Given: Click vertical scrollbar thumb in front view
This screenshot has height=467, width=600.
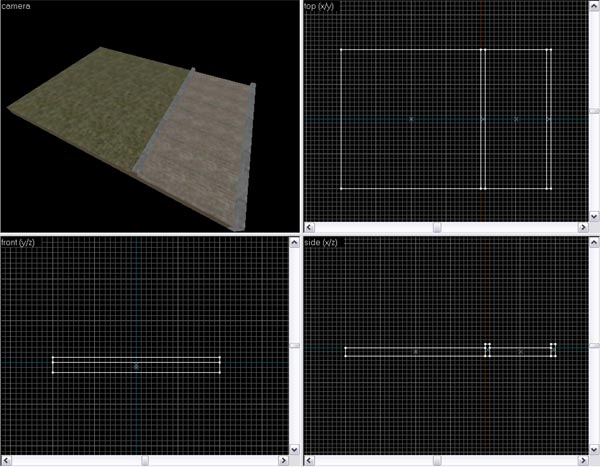Looking at the screenshot, I should [293, 346].
